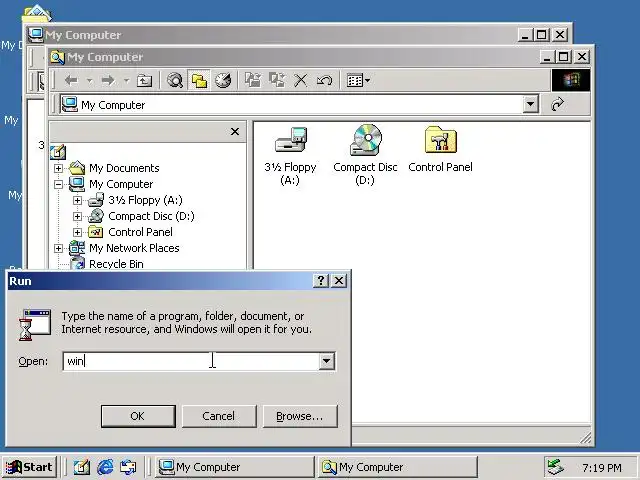The width and height of the screenshot is (640, 480).
Task: Switch to first My Computer taskbar button
Action: click(234, 467)
